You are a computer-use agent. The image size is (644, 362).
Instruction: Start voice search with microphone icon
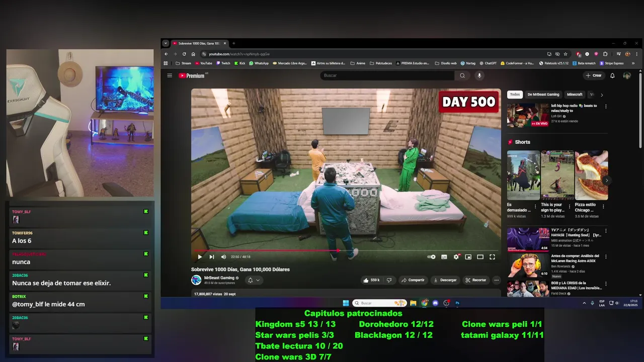coord(479,75)
